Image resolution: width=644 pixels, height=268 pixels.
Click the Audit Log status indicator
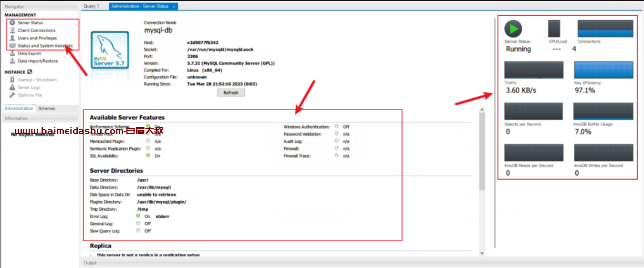tap(337, 141)
